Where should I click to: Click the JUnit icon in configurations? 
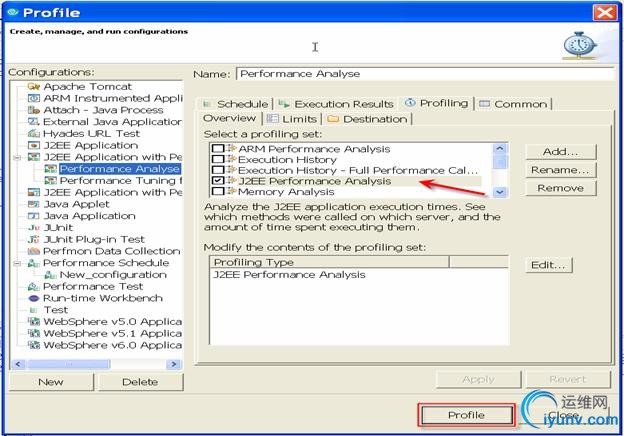[x=34, y=228]
